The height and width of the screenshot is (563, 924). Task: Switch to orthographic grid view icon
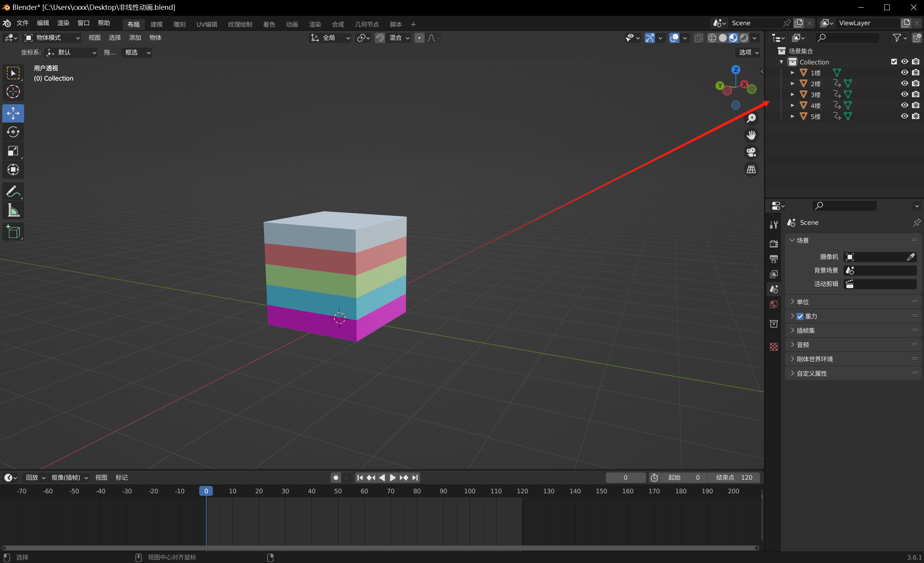[x=751, y=170]
